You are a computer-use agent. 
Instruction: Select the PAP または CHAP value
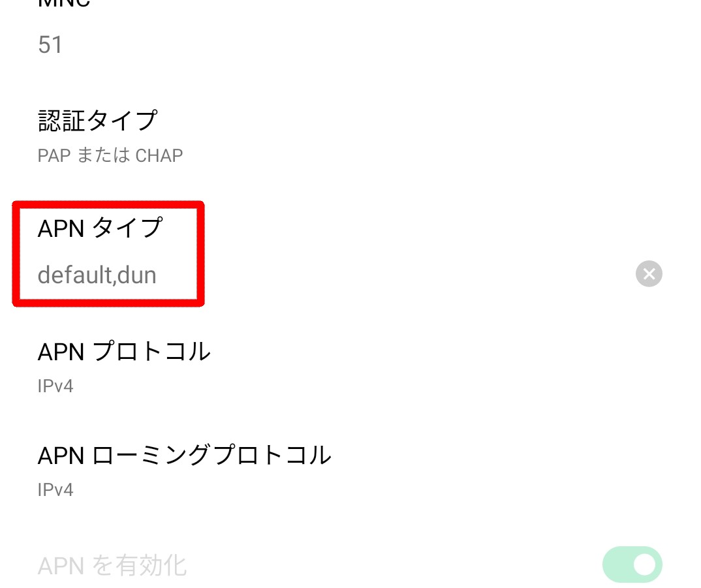pos(110,155)
